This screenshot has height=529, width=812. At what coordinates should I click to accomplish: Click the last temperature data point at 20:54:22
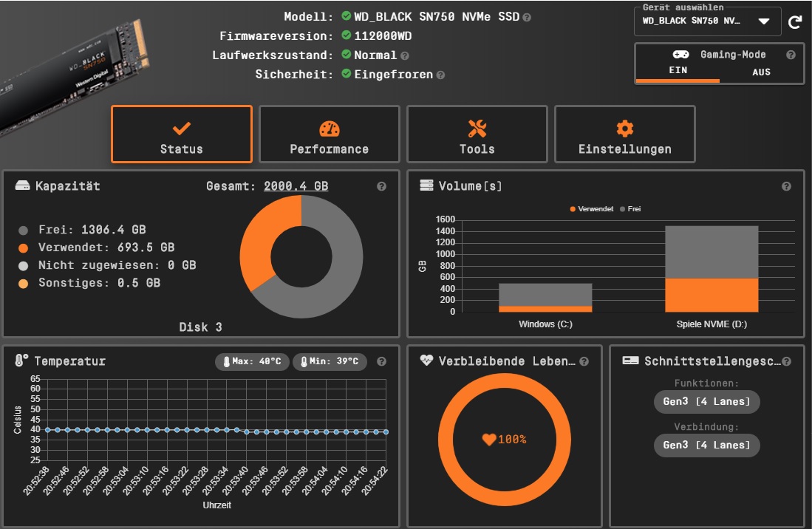386,431
